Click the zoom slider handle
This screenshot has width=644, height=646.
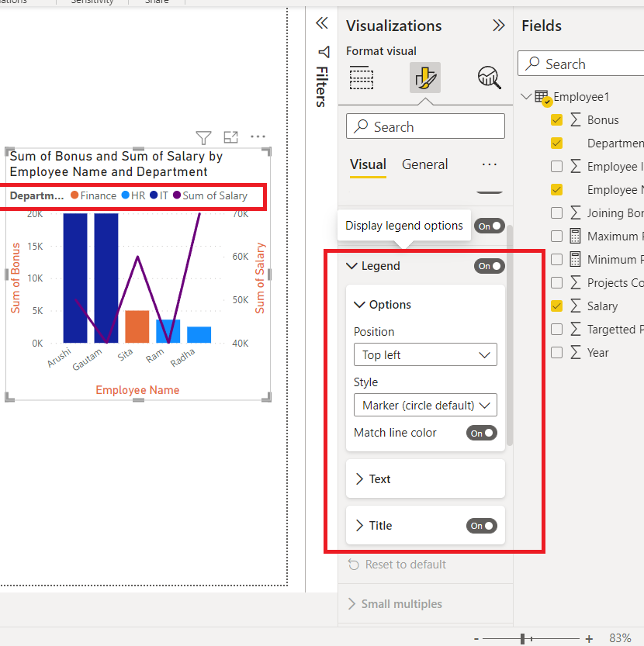pos(522,638)
